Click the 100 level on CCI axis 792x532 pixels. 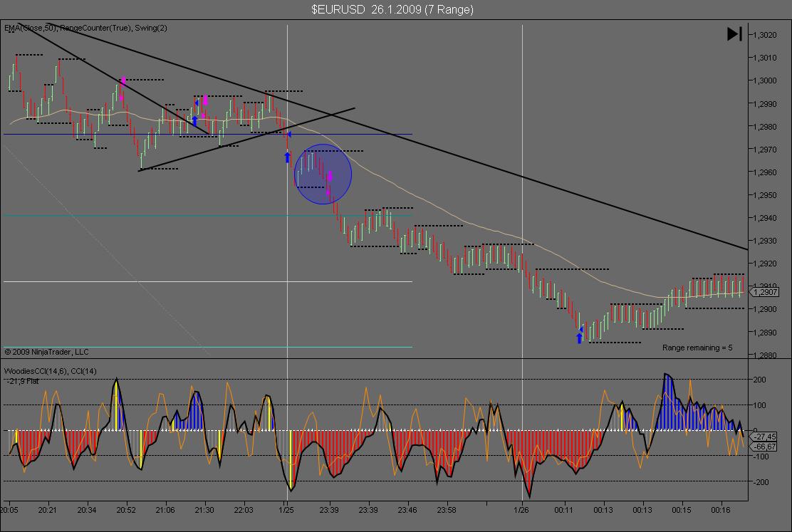coord(760,405)
